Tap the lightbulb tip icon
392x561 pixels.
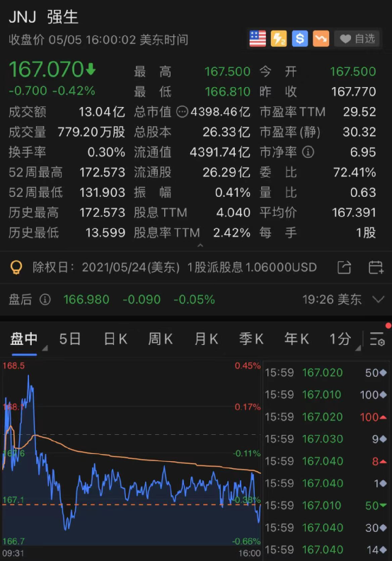(x=16, y=267)
